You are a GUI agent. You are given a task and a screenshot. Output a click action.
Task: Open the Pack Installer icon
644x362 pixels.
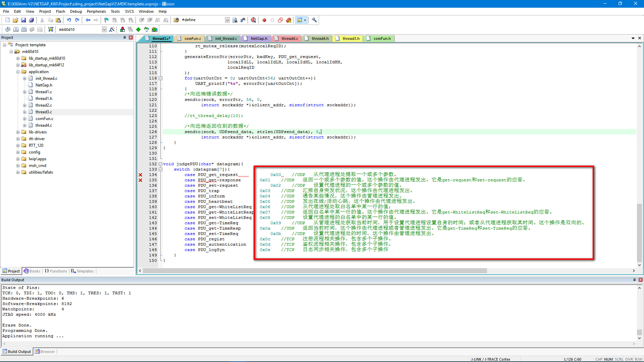[x=155, y=29]
